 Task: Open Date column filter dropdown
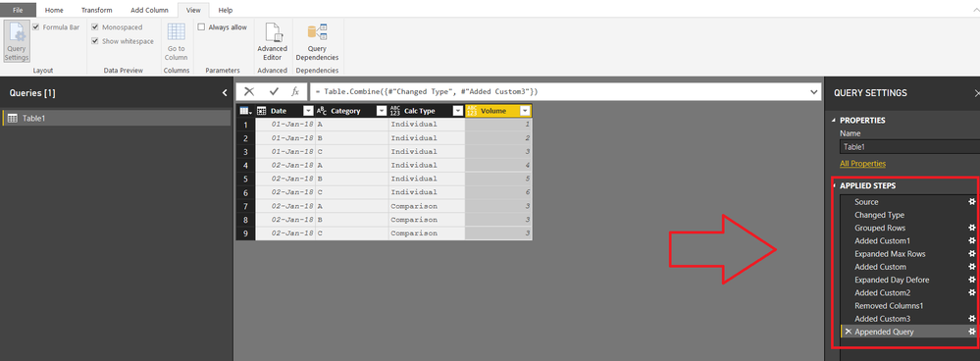[307, 111]
